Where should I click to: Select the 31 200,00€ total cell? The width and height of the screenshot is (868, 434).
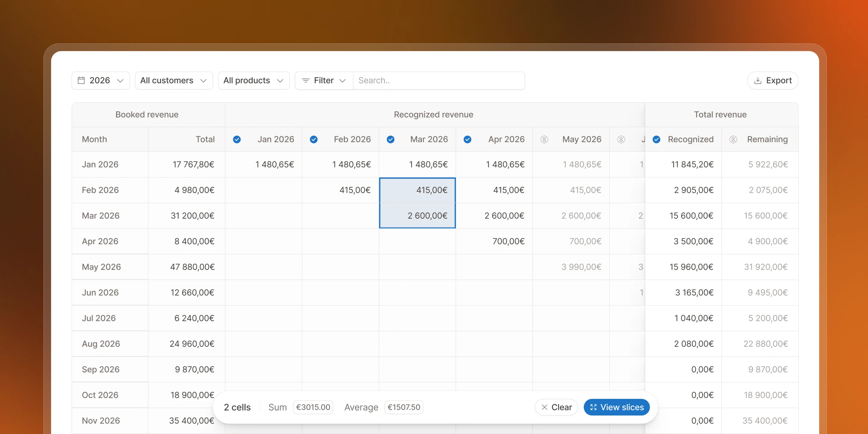click(x=187, y=216)
